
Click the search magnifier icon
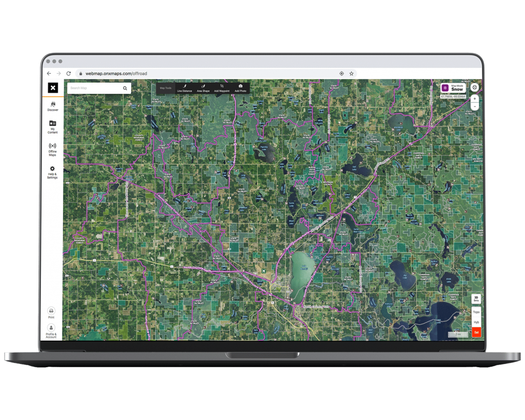125,88
